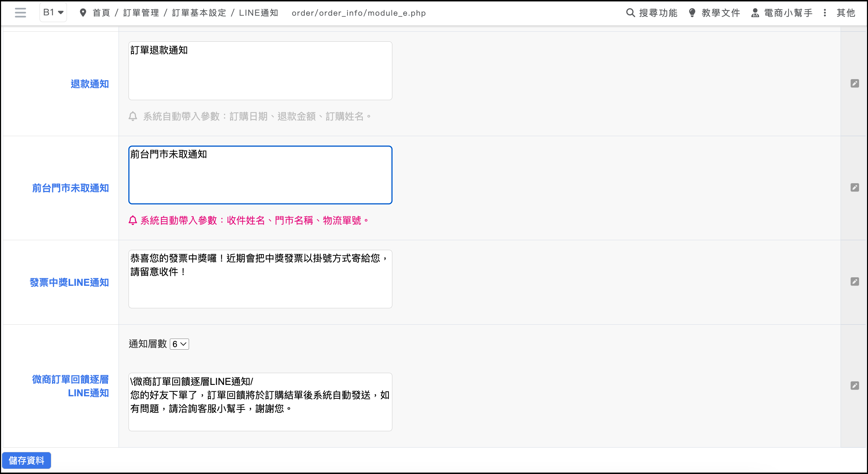Click the order/order_info/module_e.php path text
868x474 pixels.
pos(359,13)
